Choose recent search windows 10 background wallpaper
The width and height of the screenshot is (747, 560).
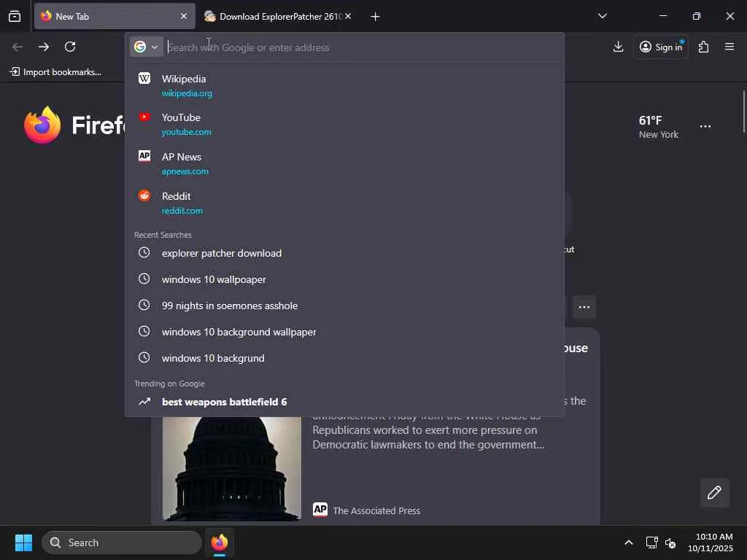(344, 332)
